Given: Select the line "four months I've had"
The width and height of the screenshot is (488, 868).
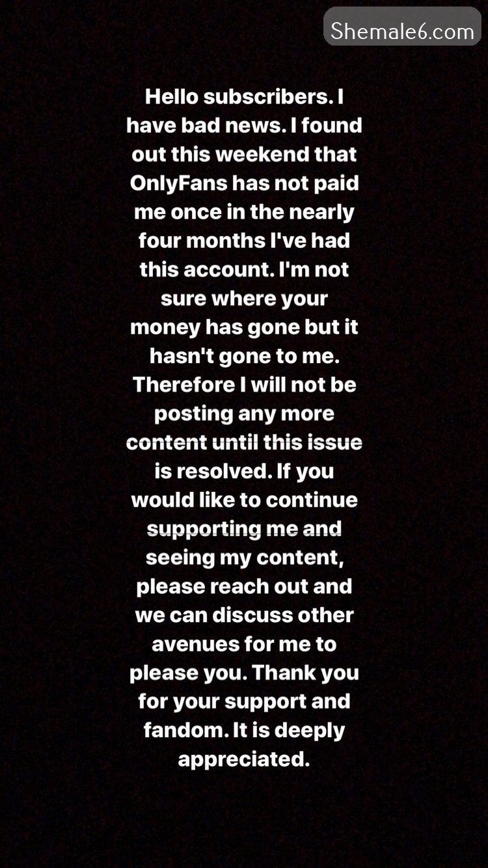Looking at the screenshot, I should point(244,241).
